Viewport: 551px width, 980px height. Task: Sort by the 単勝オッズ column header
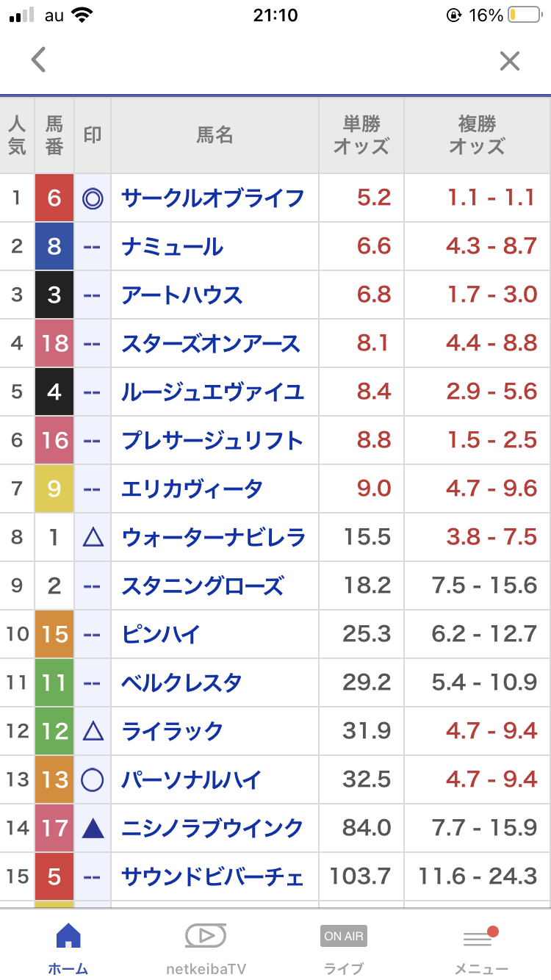(x=361, y=135)
